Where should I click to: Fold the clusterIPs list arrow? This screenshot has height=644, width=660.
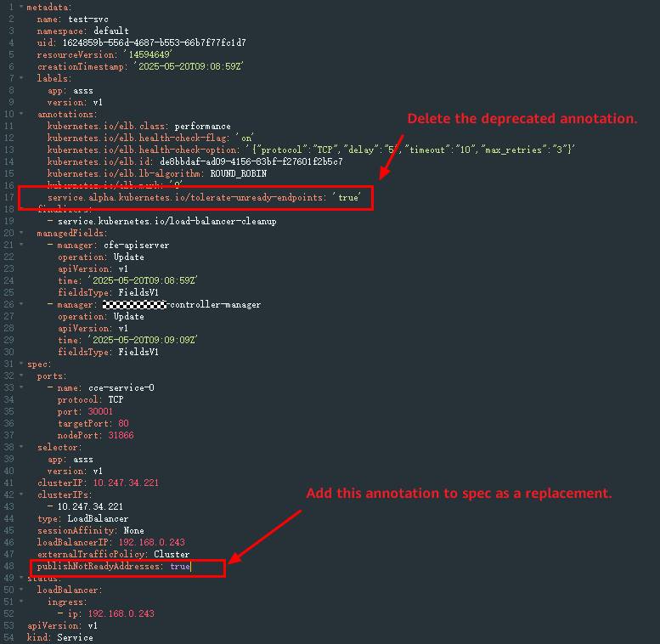[21, 494]
